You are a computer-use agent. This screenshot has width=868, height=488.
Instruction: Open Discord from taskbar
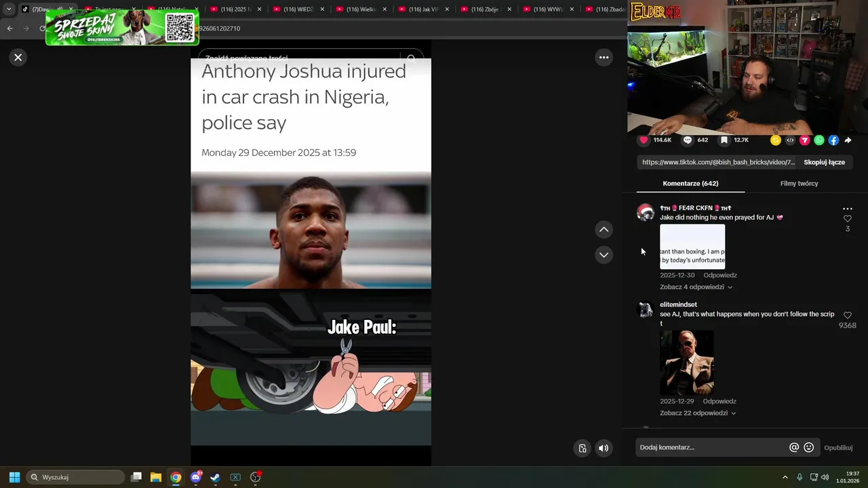(196, 477)
